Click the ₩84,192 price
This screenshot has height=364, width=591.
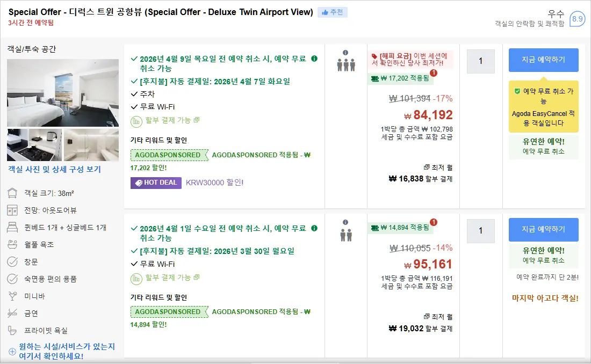click(429, 115)
